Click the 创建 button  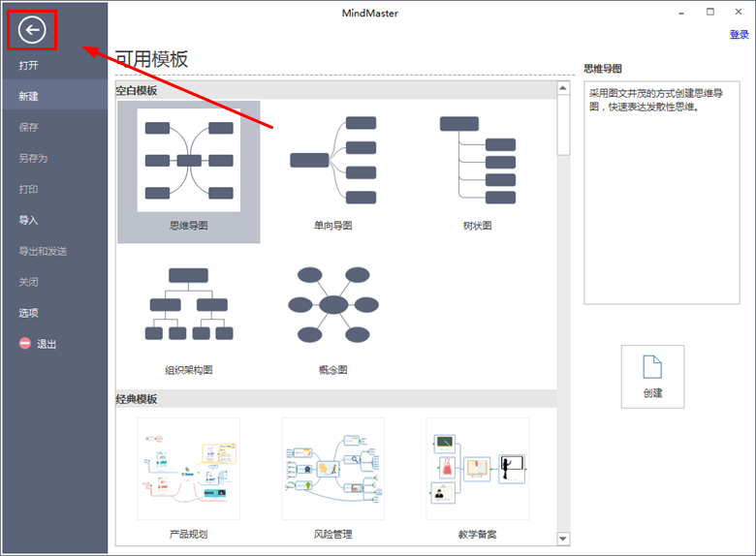coord(652,376)
